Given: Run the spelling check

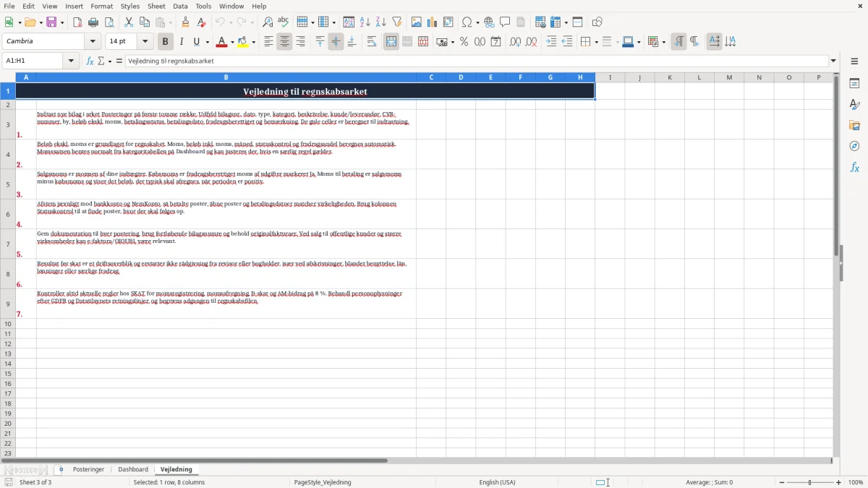Looking at the screenshot, I should pos(284,22).
